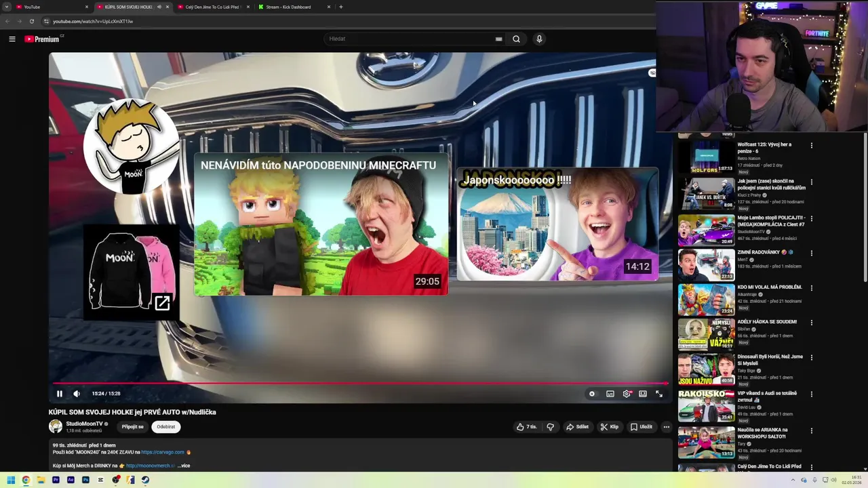Screen dimensions: 868x488
Task: Open player settings gear
Action: pyautogui.click(x=627, y=393)
